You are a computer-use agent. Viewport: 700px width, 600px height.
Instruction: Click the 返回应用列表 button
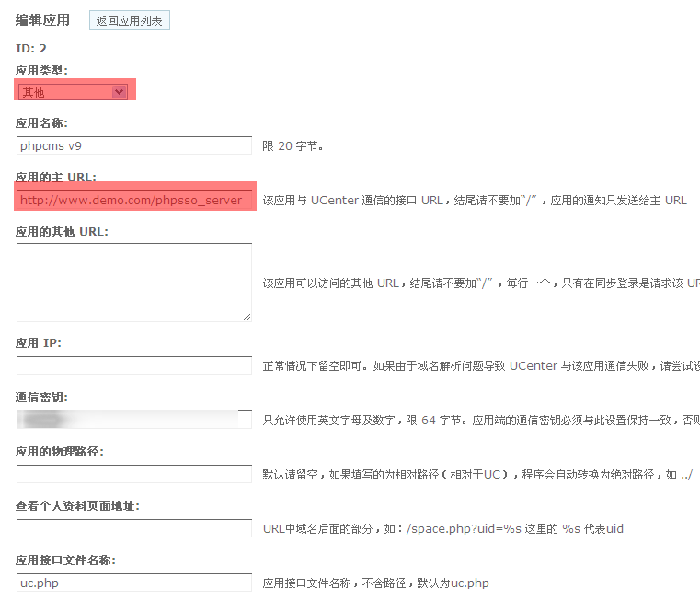pyautogui.click(x=129, y=20)
